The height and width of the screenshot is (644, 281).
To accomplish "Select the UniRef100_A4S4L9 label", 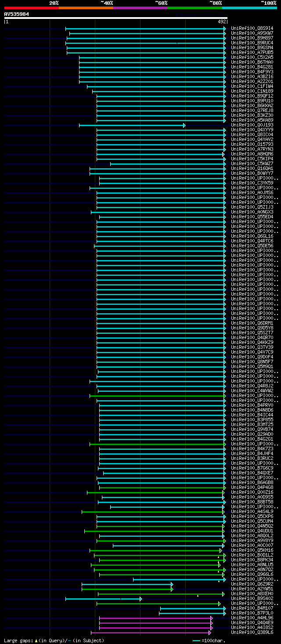I will [252, 511].
